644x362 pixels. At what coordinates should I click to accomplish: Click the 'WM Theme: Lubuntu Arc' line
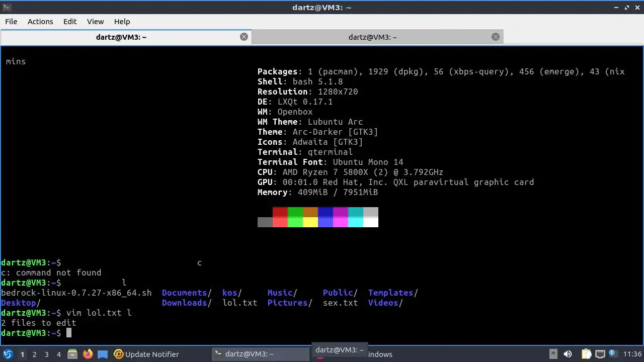310,122
